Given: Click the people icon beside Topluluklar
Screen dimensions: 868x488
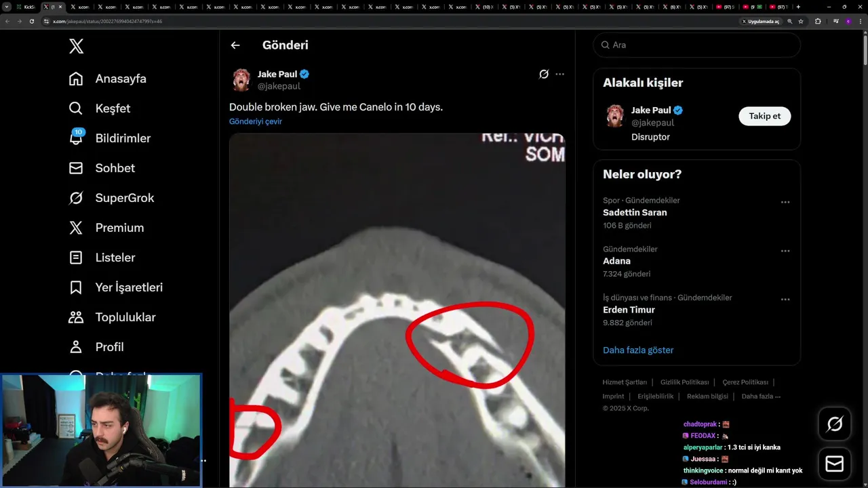Looking at the screenshot, I should (76, 317).
